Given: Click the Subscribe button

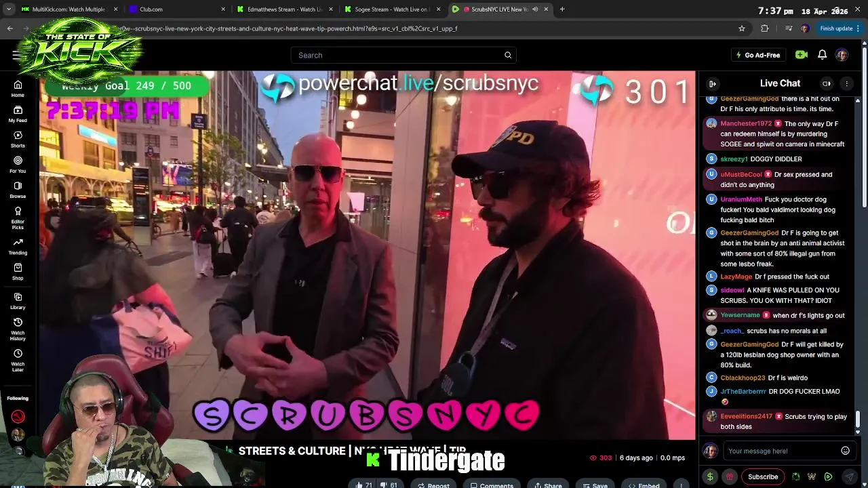Looking at the screenshot, I should 763,476.
